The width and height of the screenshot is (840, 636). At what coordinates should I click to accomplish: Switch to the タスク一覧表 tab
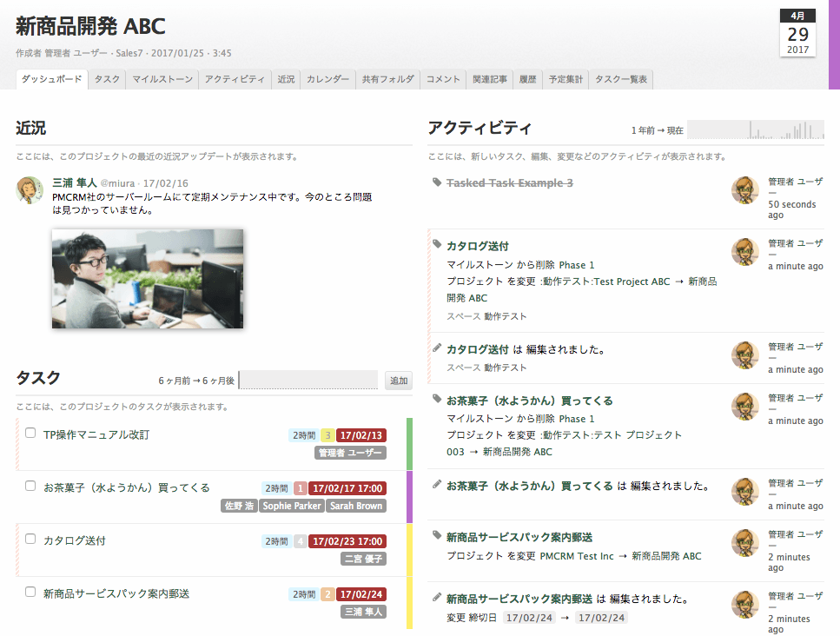(621, 79)
